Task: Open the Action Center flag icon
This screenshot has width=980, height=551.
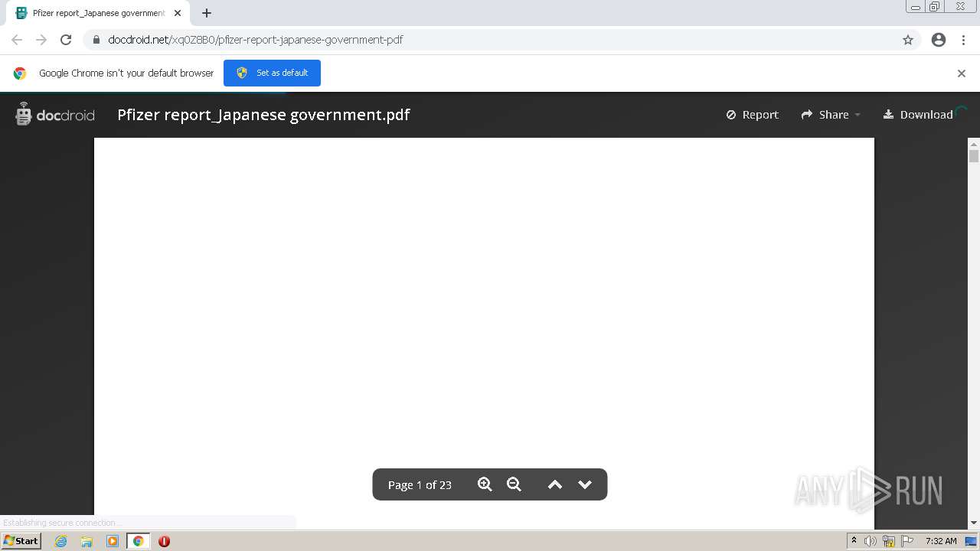Action: (907, 541)
